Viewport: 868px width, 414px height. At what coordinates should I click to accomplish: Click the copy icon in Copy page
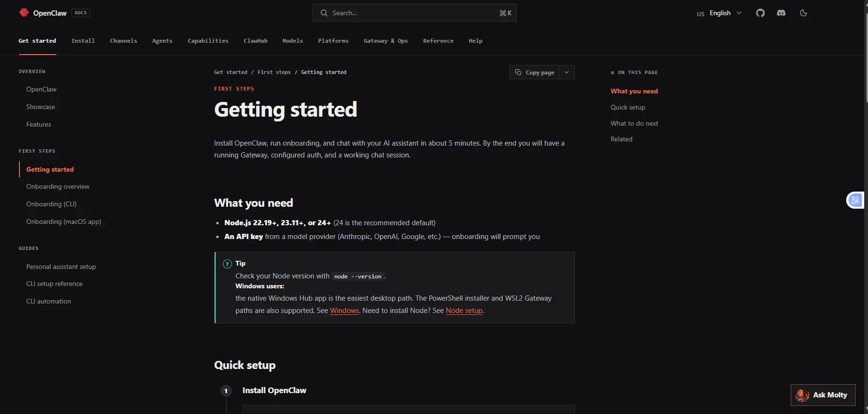click(x=518, y=72)
